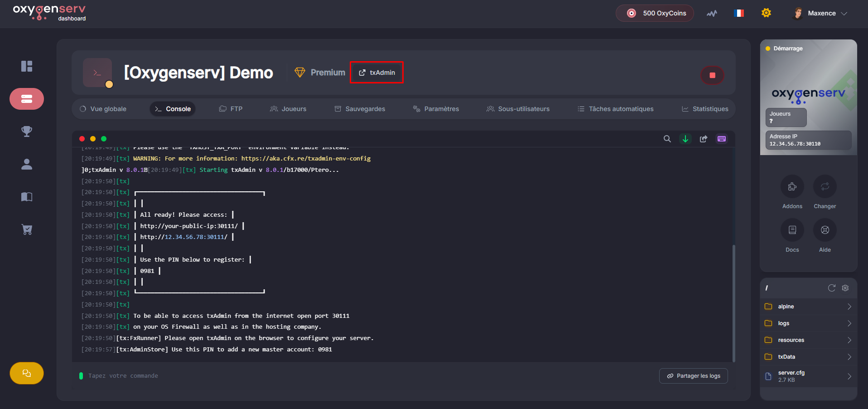The width and height of the screenshot is (868, 409).
Task: Click the Partager les logs button
Action: coord(693,376)
